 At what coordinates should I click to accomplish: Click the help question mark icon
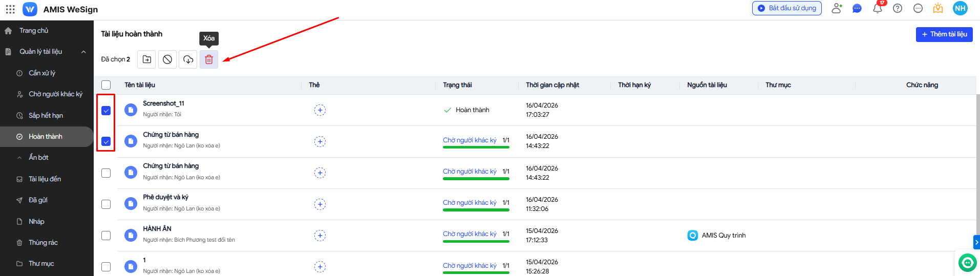[898, 8]
